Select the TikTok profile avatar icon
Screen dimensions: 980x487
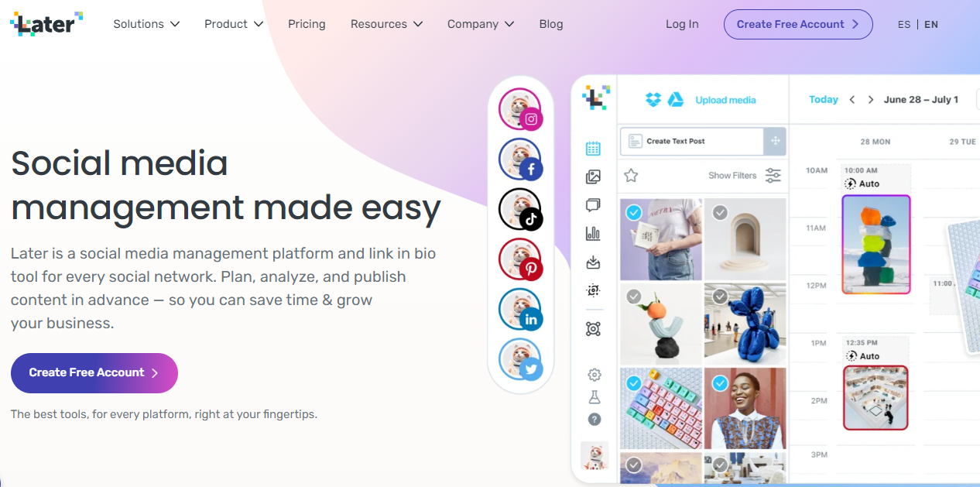click(x=520, y=210)
